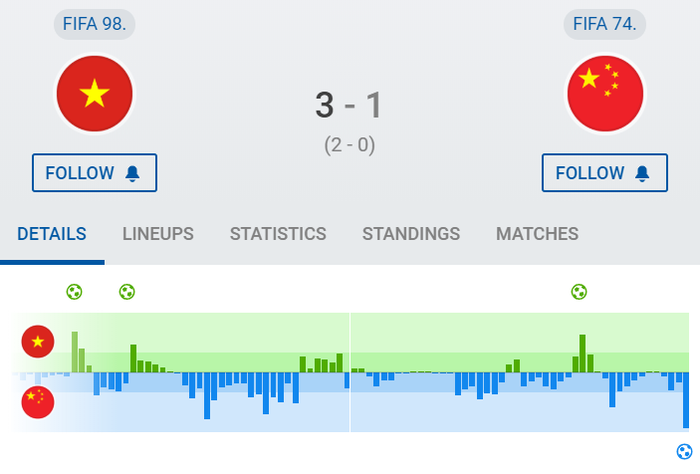This screenshot has width=700, height=474.
Task: Click the first green goal ball icon
Action: [x=74, y=292]
